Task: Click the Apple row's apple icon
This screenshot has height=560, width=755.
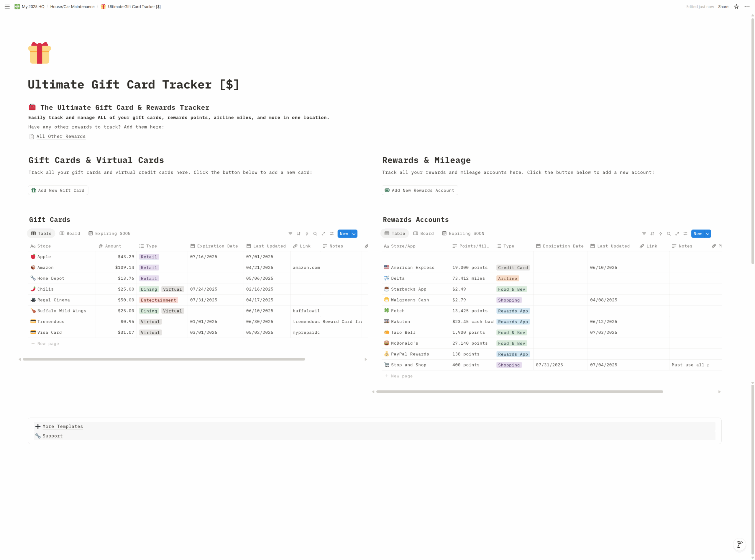Action: 33,257
